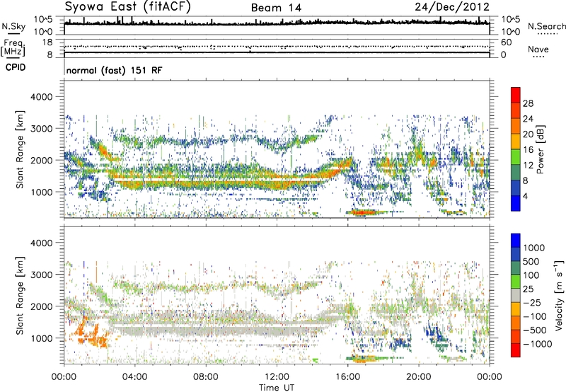Click the '4000' range tick in power panel

click(41, 97)
